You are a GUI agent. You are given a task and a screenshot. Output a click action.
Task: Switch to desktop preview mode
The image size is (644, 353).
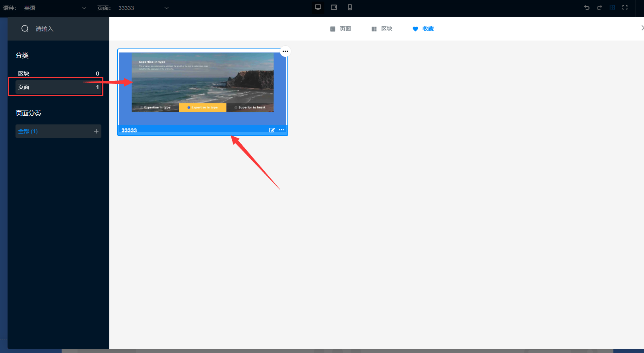click(x=318, y=7)
